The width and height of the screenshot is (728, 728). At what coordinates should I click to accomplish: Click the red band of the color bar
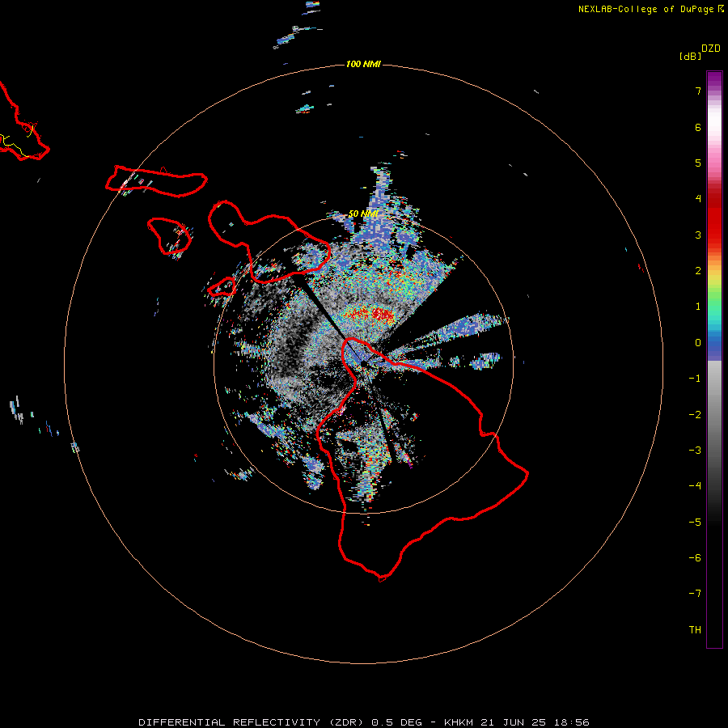(714, 218)
